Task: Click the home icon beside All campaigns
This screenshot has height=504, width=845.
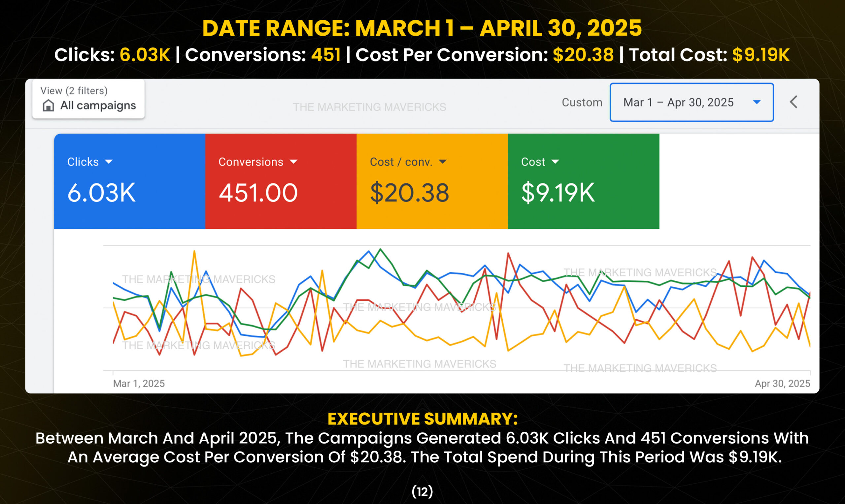Action: tap(48, 105)
